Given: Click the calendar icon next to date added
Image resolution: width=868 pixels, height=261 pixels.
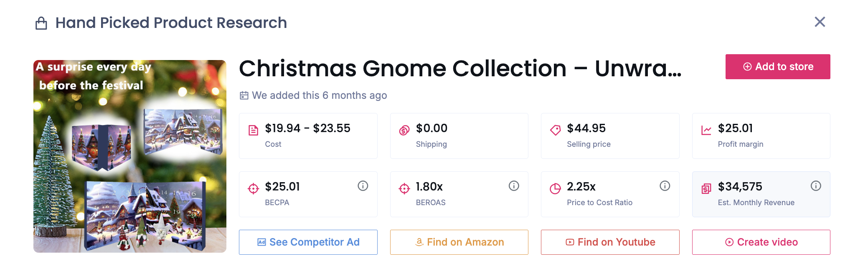Looking at the screenshot, I should pyautogui.click(x=245, y=95).
